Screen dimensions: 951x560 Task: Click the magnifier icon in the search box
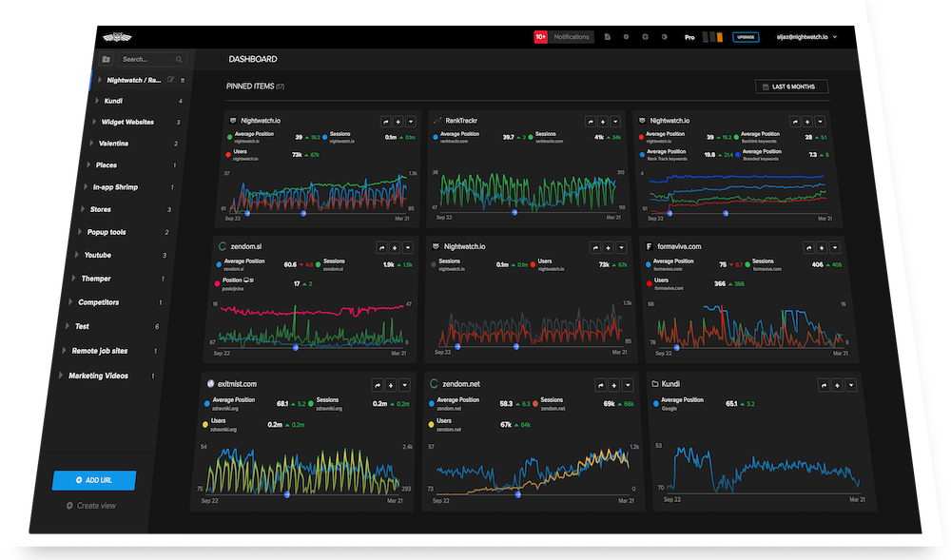[179, 59]
